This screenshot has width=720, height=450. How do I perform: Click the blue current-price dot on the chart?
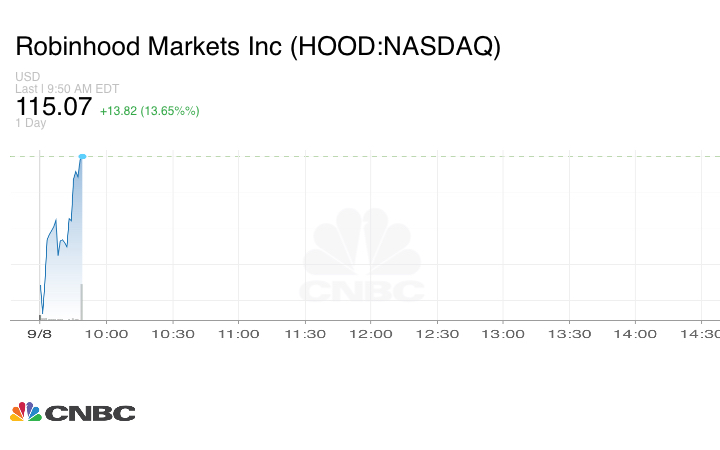click(82, 156)
